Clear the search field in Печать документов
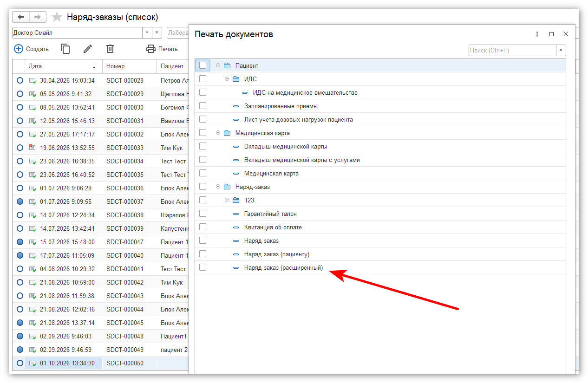This screenshot has height=383, width=588. click(561, 50)
